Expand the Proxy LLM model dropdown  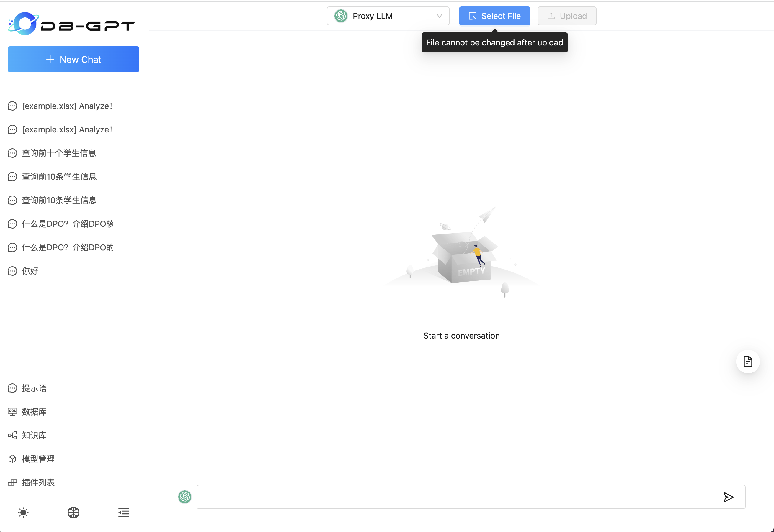pos(387,16)
